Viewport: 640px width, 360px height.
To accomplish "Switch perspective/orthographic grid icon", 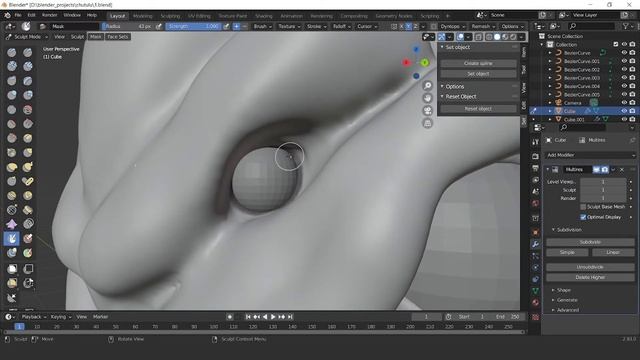I will pos(427,123).
